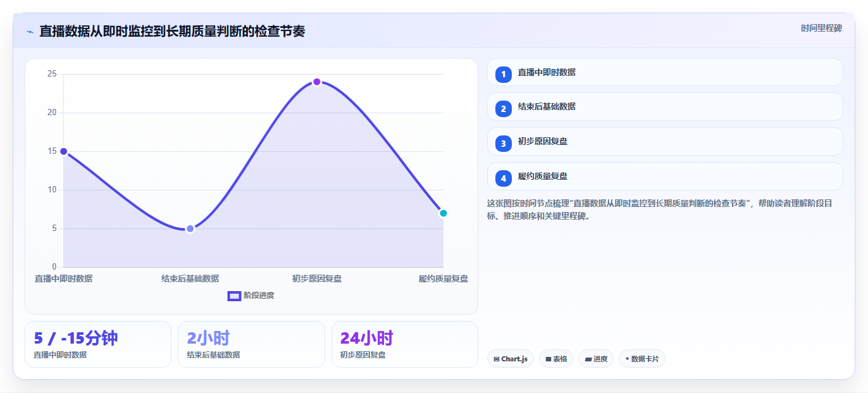The image size is (868, 393).
Task: Click the 阶段进度 legend label
Action: (259, 296)
